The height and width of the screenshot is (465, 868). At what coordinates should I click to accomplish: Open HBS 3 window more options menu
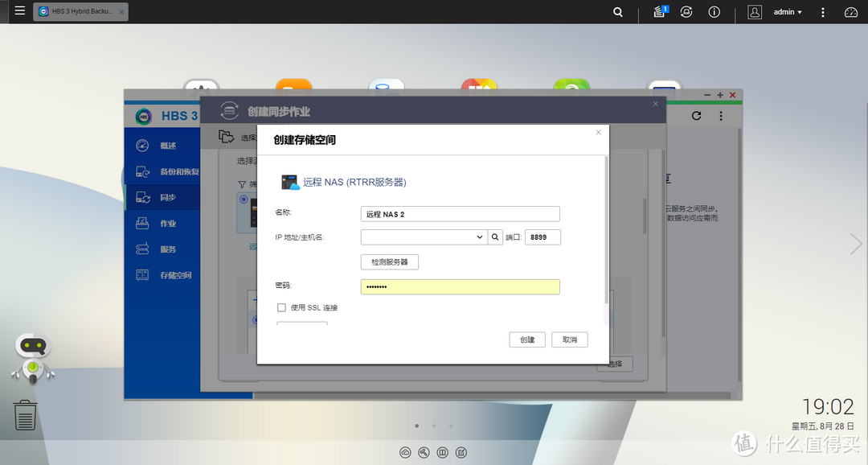[x=721, y=116]
